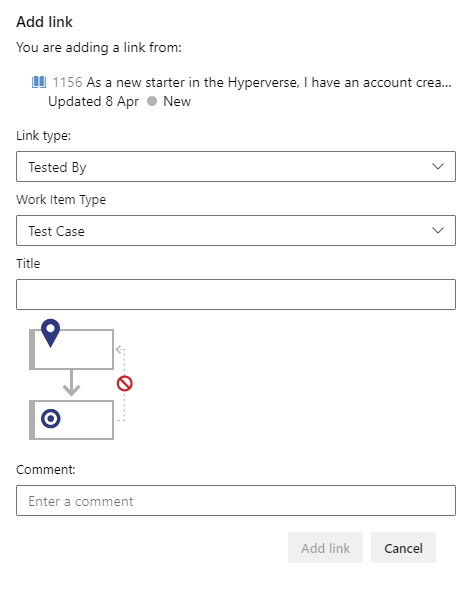The height and width of the screenshot is (605, 472).
Task: Click the Work Item Type chevron arrow
Action: [x=438, y=230]
